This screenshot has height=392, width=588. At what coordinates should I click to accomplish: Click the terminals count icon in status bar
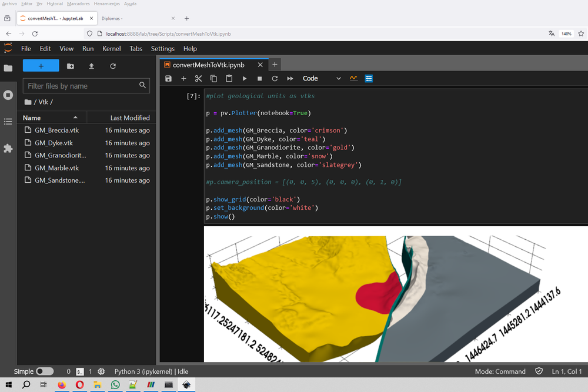tap(80, 371)
